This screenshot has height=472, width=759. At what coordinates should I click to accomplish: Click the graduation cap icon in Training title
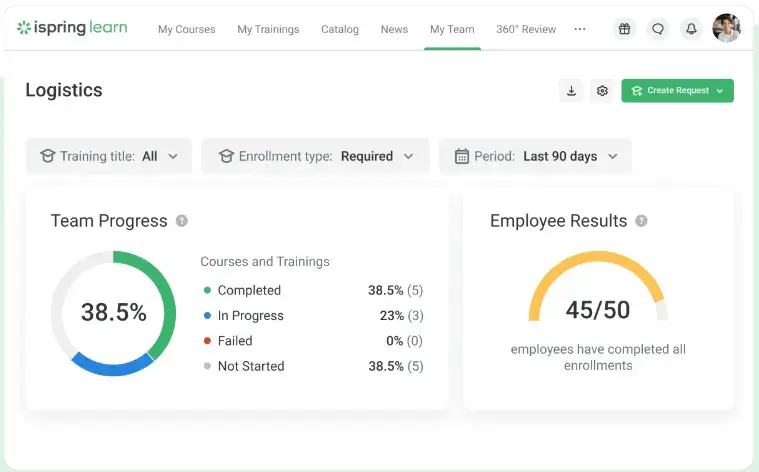pyautogui.click(x=47, y=156)
